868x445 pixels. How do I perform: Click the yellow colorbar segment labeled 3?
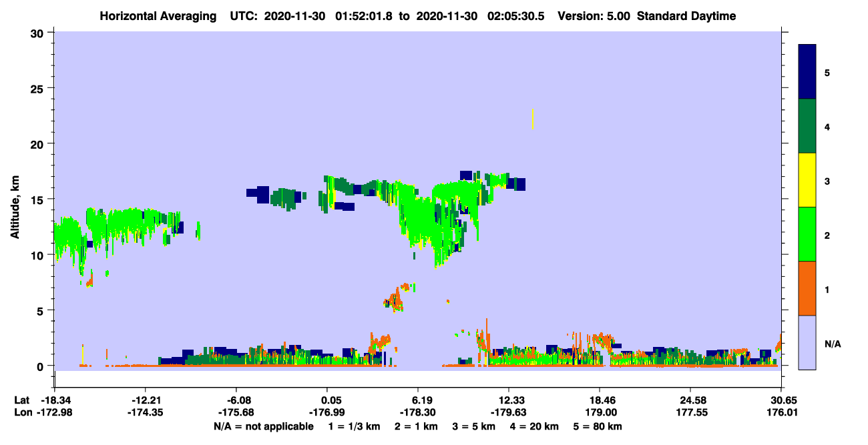coord(807,180)
